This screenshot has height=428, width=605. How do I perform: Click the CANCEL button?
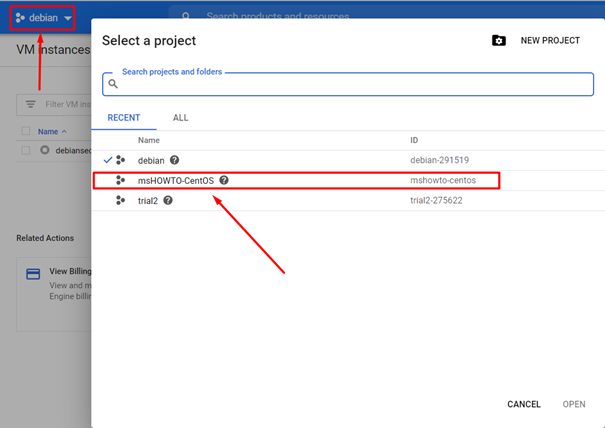click(524, 404)
